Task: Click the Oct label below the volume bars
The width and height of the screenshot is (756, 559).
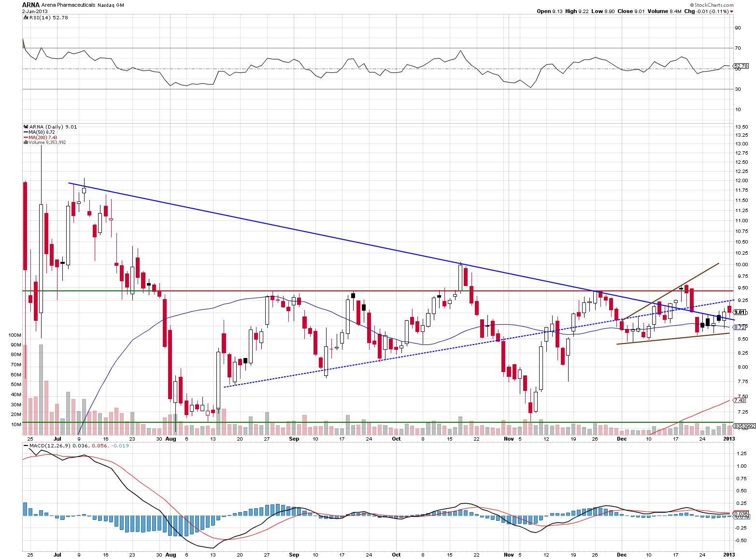Action: pos(396,439)
